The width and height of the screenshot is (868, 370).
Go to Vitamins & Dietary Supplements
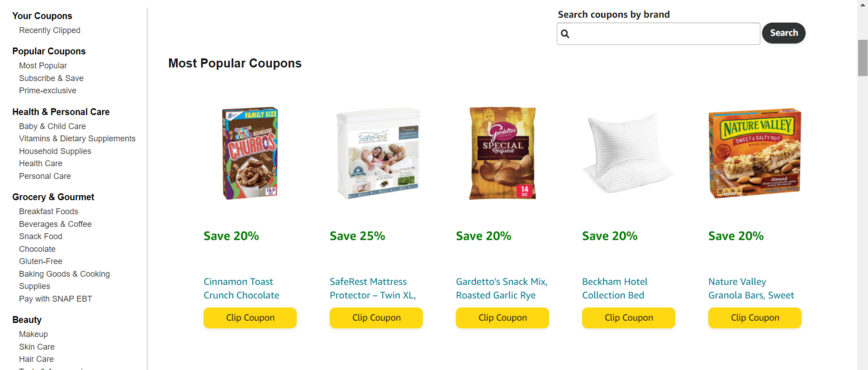[77, 139]
